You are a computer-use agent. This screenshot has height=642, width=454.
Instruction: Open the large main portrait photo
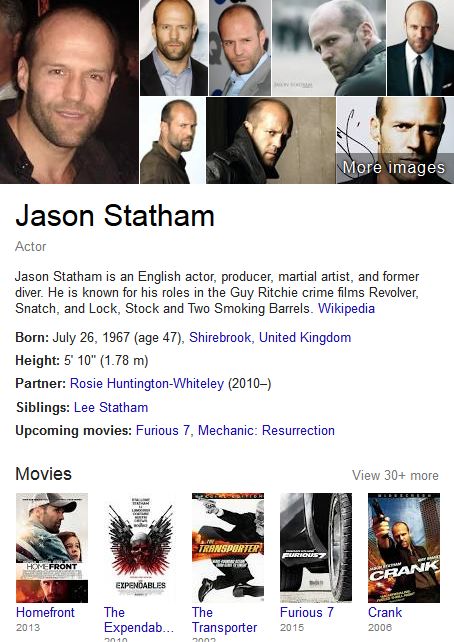point(69,92)
